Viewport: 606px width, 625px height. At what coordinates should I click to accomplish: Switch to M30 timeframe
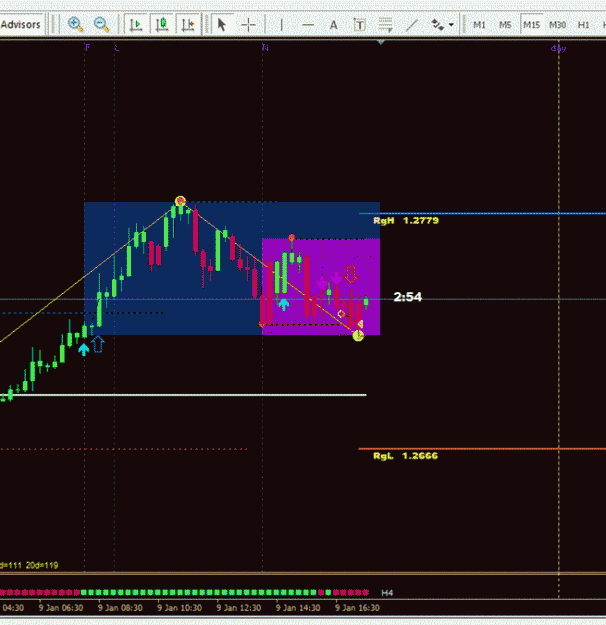[557, 25]
